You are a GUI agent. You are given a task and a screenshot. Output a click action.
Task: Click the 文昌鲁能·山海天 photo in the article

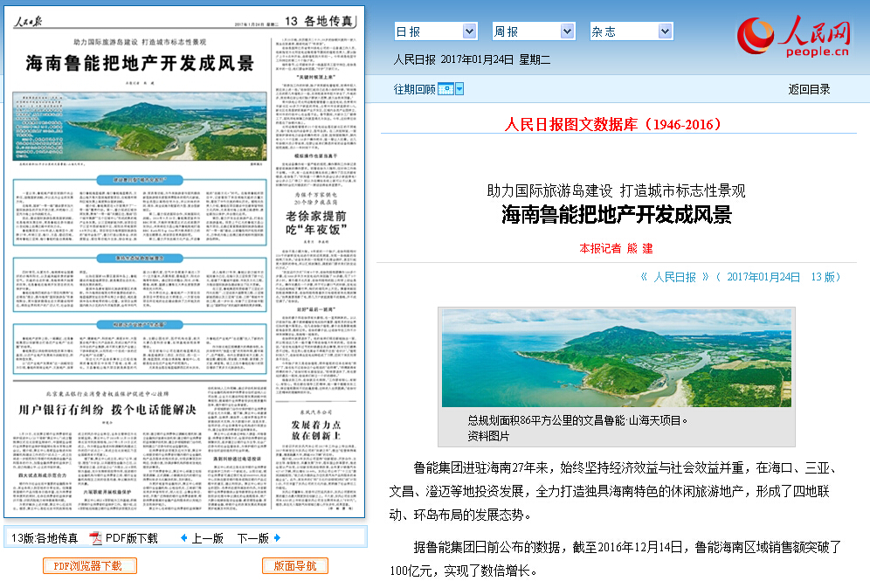617,358
